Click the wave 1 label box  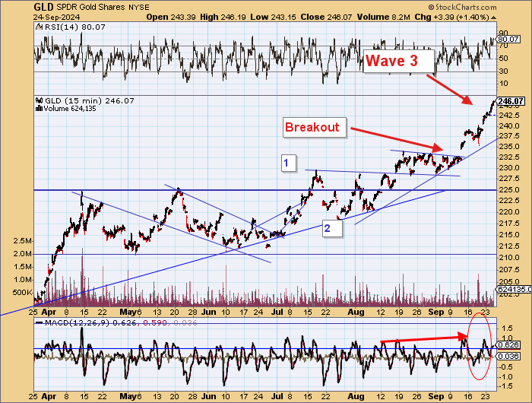pos(288,163)
